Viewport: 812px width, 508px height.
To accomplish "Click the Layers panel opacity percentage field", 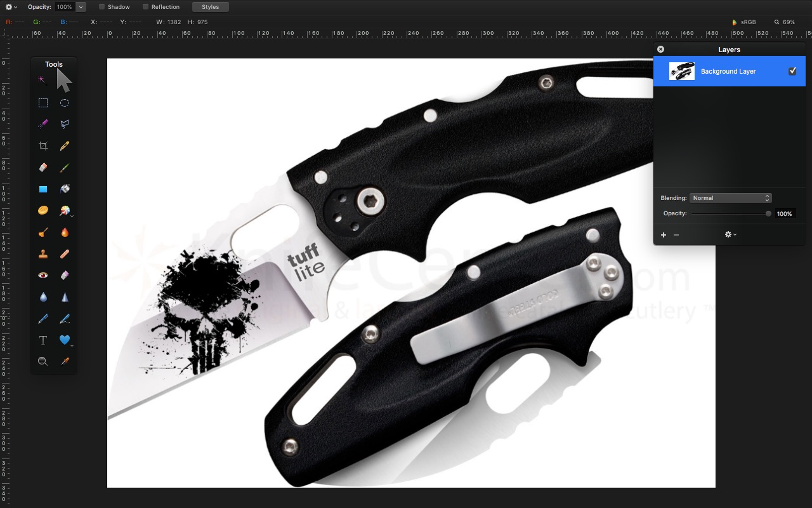I will click(784, 214).
